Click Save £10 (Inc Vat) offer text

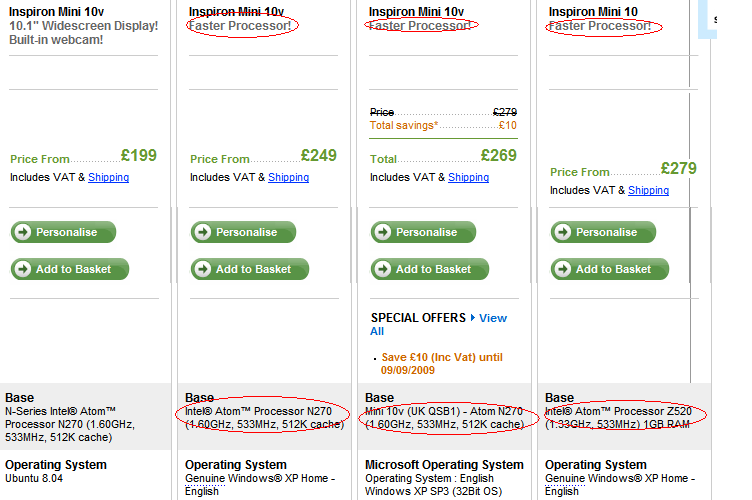(442, 363)
